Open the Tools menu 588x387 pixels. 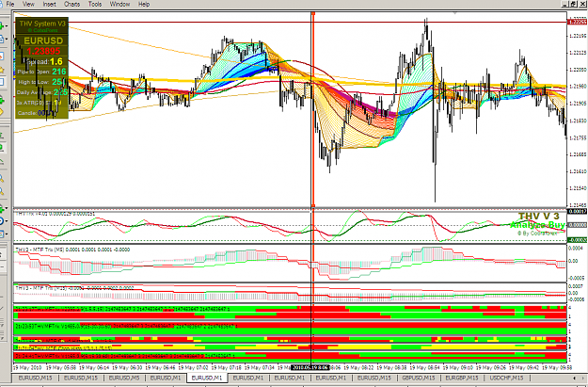[95, 4]
